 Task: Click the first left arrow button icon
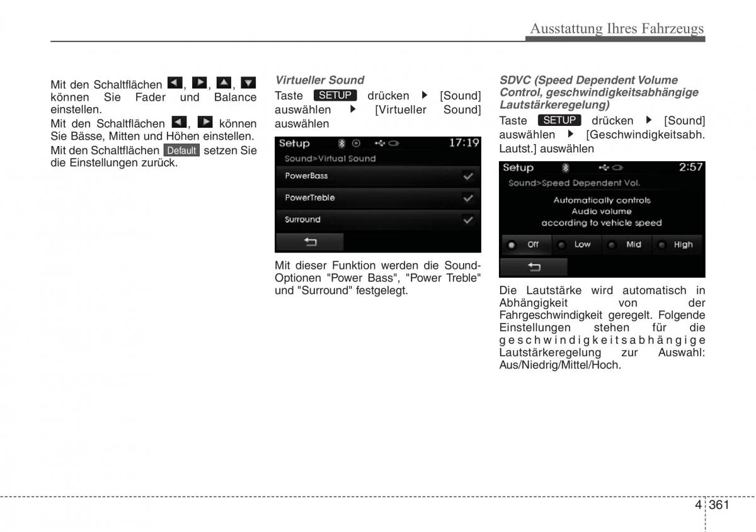click(x=175, y=82)
